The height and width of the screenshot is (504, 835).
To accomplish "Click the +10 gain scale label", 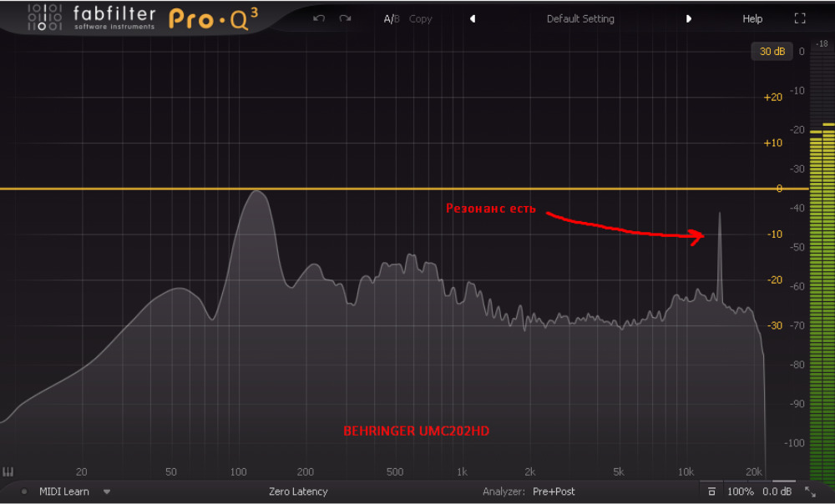I will tap(772, 143).
